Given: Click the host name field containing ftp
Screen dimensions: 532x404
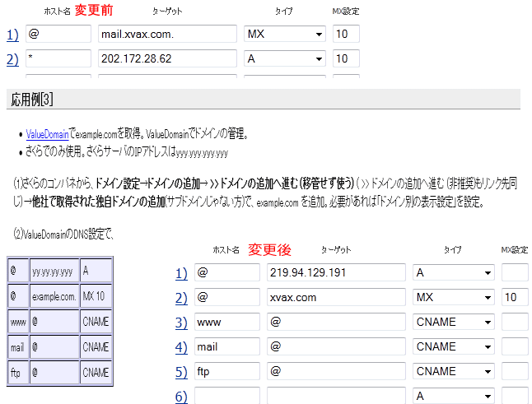Looking at the screenshot, I should coord(226,372).
